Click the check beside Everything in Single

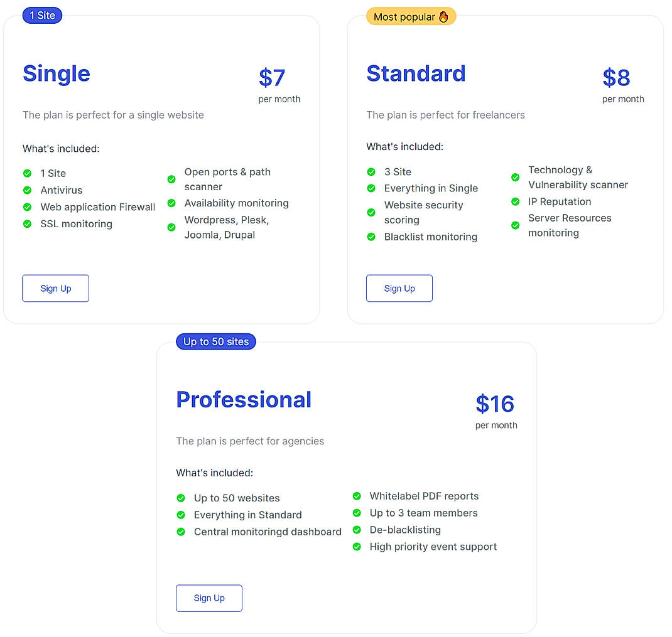pyautogui.click(x=371, y=188)
